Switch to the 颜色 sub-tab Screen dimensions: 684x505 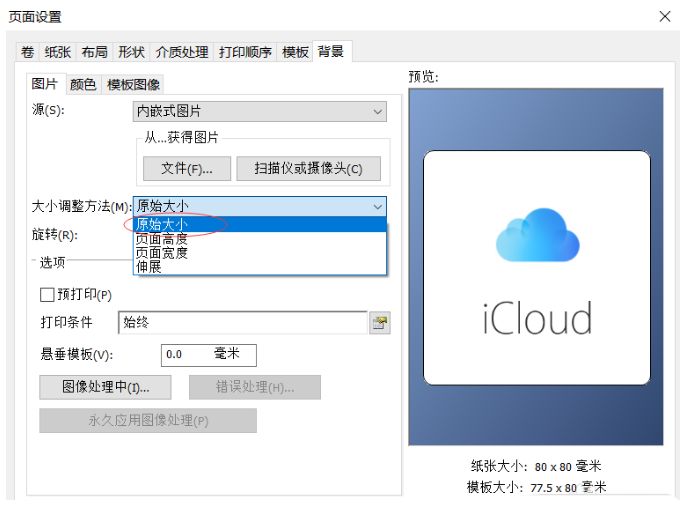[x=83, y=85]
